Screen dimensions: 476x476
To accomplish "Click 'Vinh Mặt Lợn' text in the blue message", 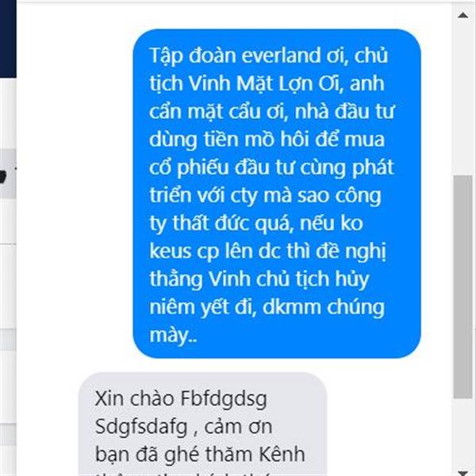I will [251, 83].
